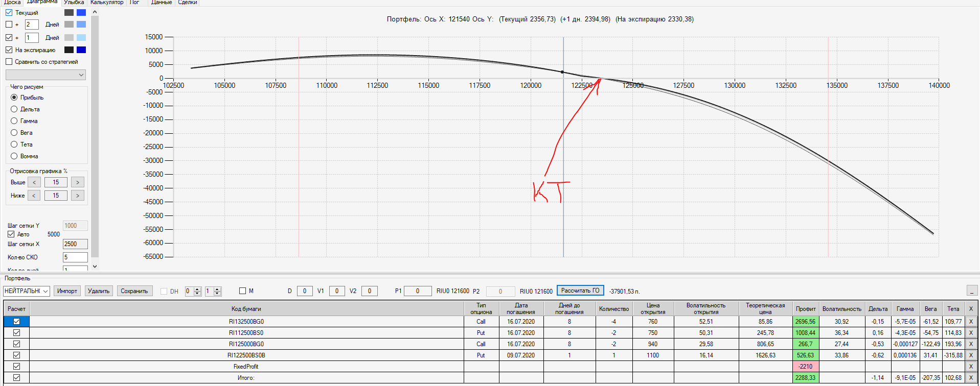This screenshot has width=980, height=386.
Task: Decrease the Выше percentage with the < button
Action: [x=34, y=182]
